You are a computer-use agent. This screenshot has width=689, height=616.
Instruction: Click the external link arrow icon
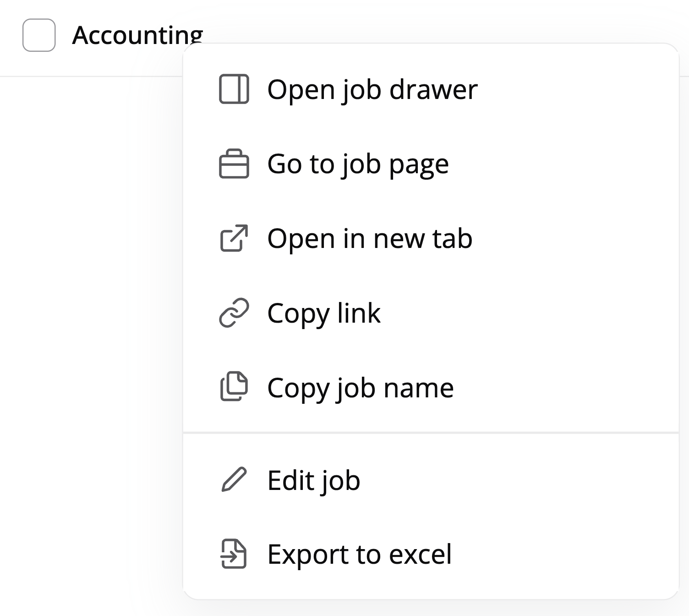click(x=234, y=238)
